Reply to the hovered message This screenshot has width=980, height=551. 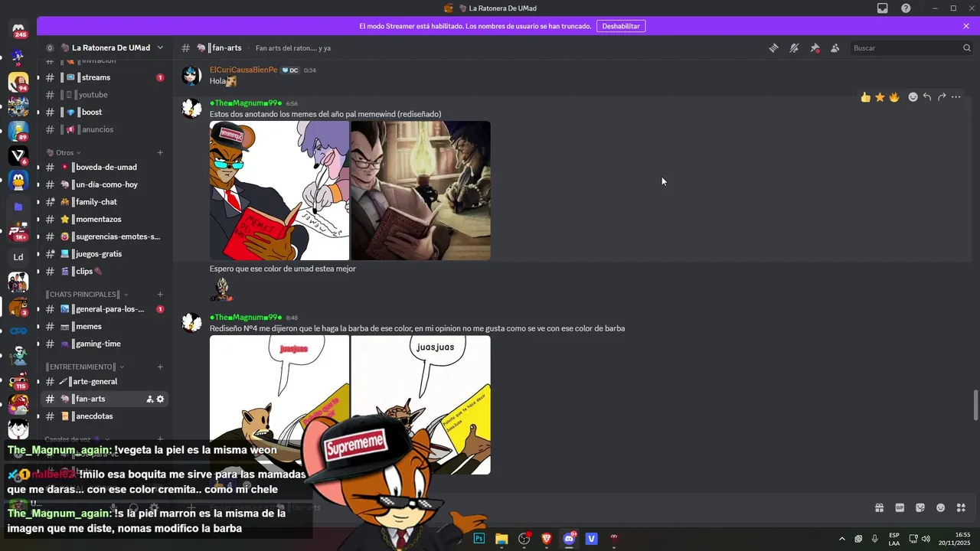point(927,97)
